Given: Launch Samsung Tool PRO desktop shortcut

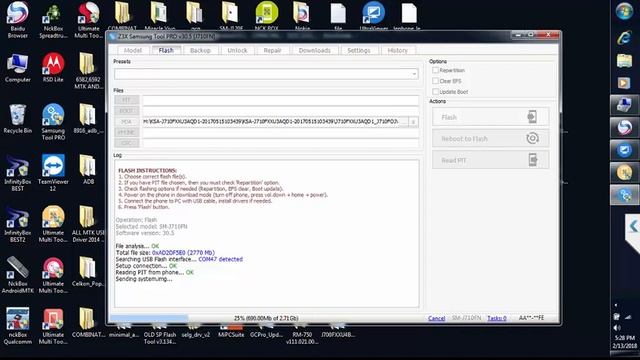Looking at the screenshot, I should [53, 122].
